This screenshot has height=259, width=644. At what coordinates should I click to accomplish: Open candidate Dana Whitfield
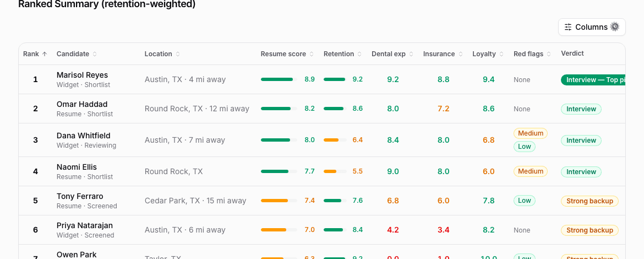pyautogui.click(x=83, y=135)
